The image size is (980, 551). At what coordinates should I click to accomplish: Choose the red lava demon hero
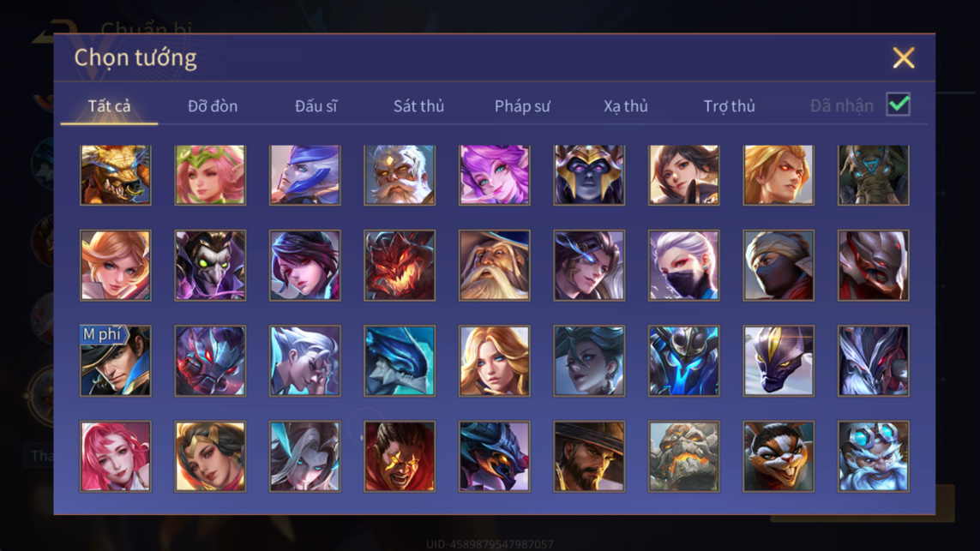coord(400,265)
